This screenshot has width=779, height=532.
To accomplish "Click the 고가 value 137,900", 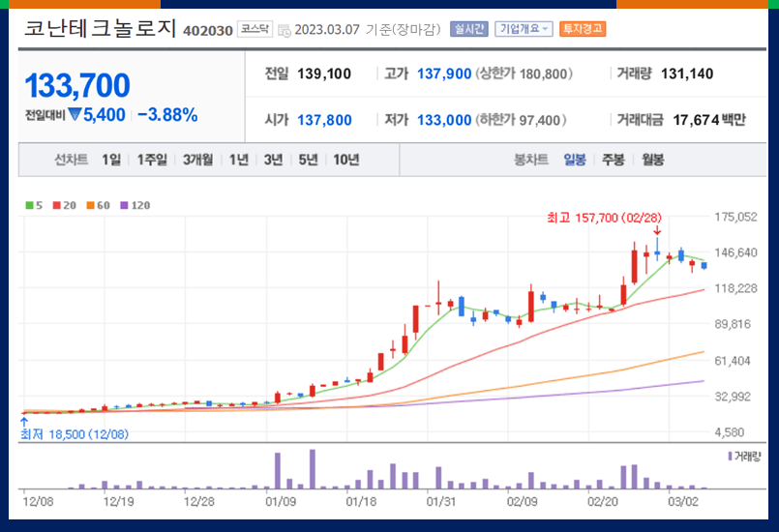I will 444,74.
